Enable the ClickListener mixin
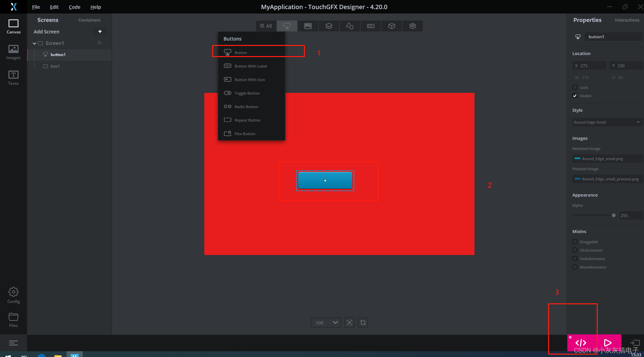The image size is (644, 357). pyautogui.click(x=575, y=250)
